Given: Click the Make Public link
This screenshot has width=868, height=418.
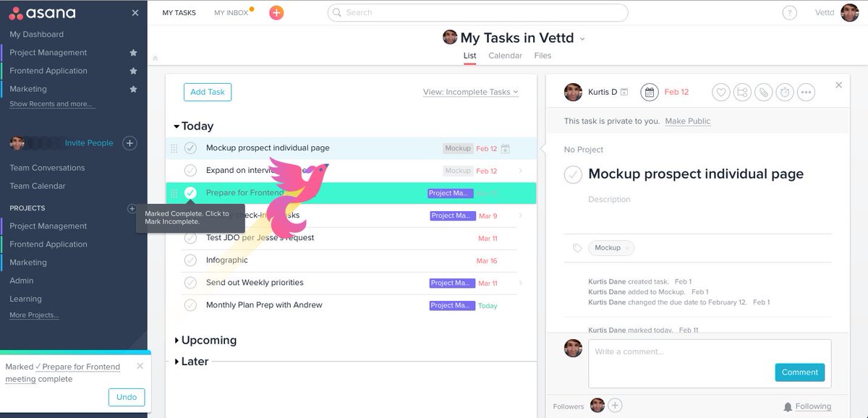Looking at the screenshot, I should click(x=687, y=121).
